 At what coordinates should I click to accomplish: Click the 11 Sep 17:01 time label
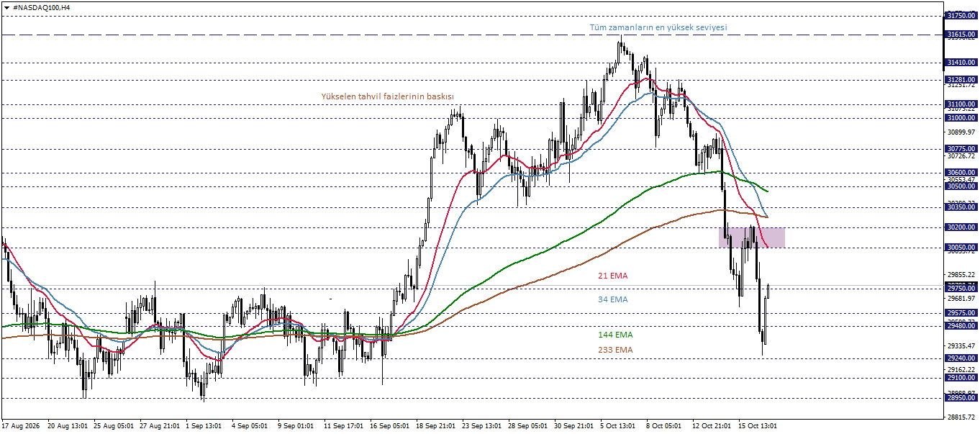coord(343,426)
